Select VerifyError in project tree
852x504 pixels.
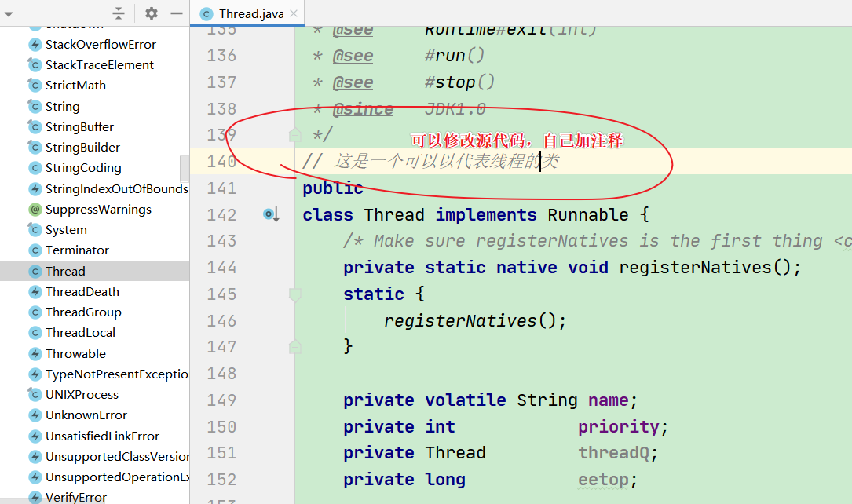[76, 497]
